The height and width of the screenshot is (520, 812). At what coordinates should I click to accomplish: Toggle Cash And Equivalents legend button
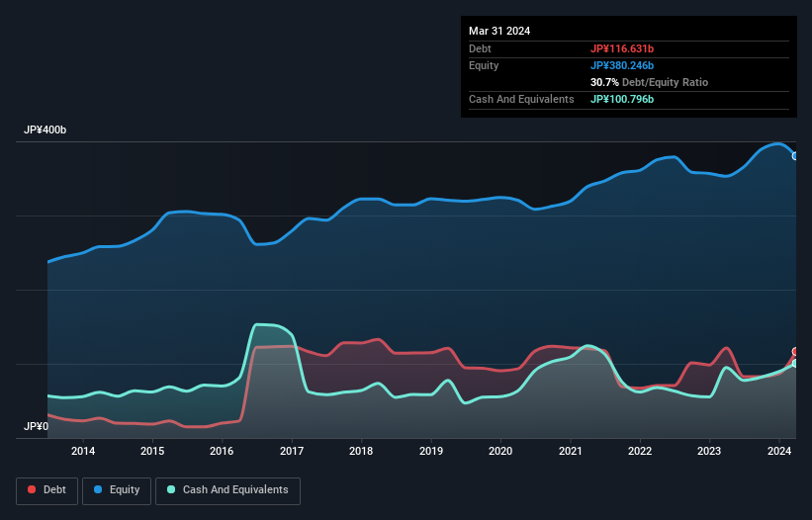227,490
